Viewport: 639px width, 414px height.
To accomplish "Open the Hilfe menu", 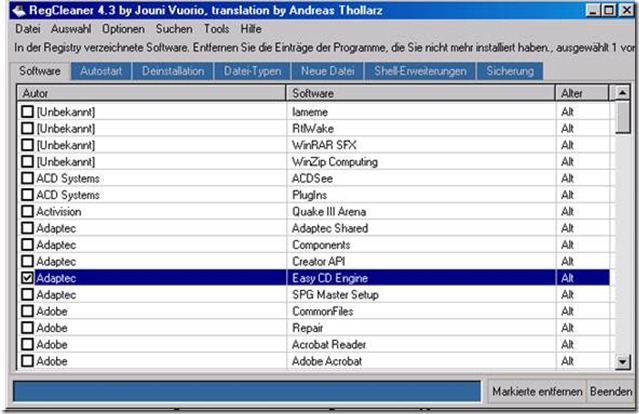I will (x=251, y=29).
